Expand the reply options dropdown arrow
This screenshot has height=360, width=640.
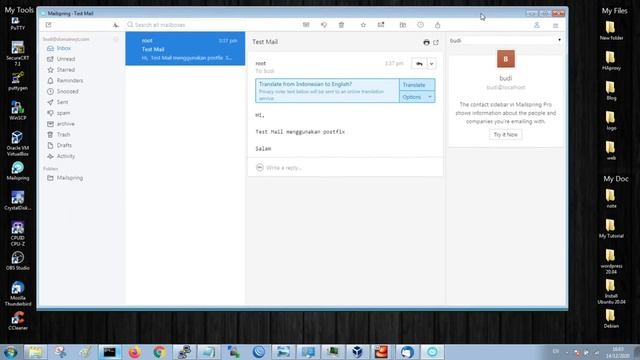pos(431,64)
